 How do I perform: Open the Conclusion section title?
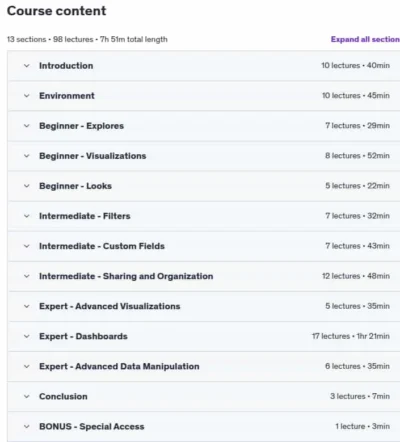63,396
